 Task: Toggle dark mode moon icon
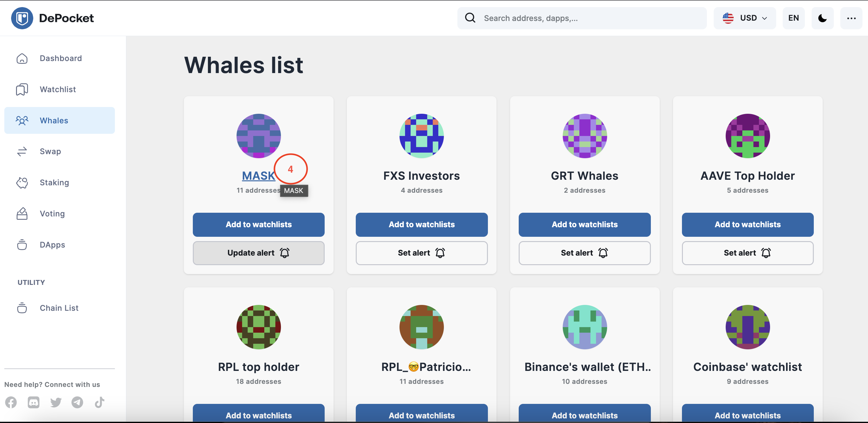tap(822, 18)
